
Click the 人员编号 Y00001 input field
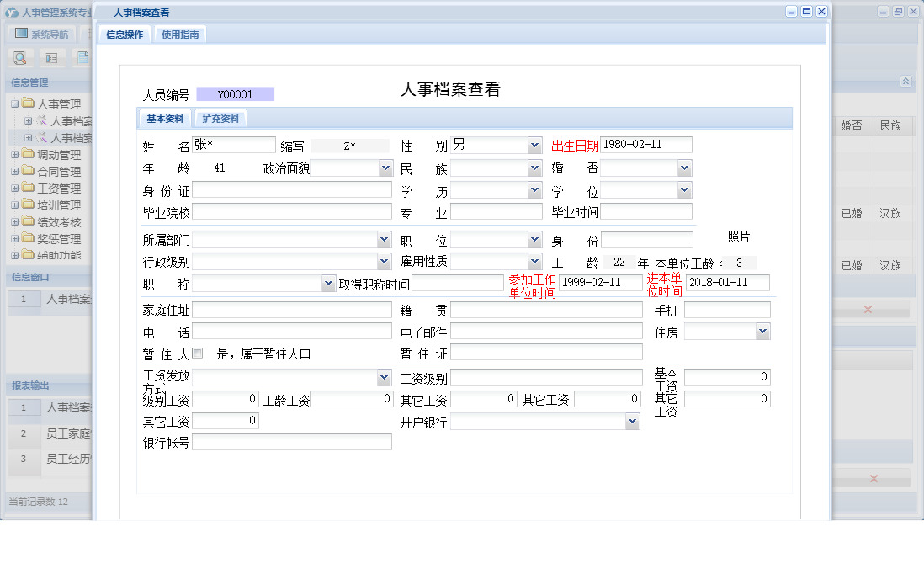click(x=236, y=93)
